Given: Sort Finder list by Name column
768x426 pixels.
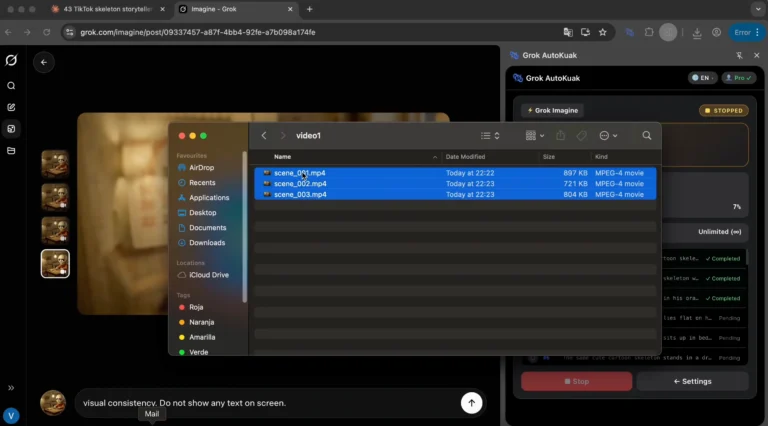Looking at the screenshot, I should click(283, 157).
